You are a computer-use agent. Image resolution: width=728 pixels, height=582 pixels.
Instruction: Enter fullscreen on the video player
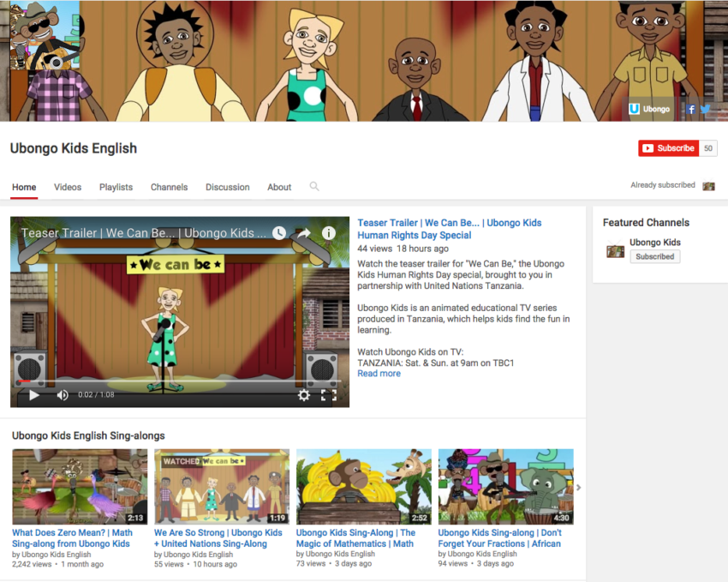point(329,395)
